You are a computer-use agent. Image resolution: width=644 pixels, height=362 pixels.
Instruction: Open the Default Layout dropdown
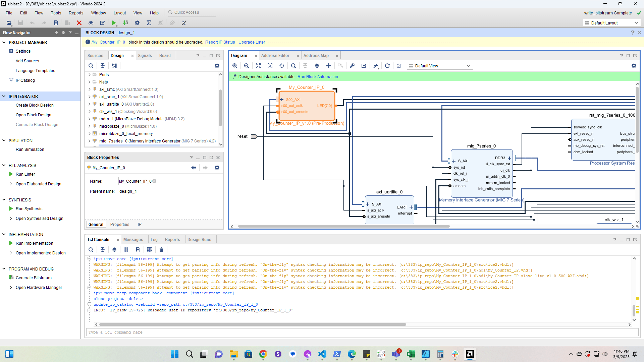tap(611, 23)
